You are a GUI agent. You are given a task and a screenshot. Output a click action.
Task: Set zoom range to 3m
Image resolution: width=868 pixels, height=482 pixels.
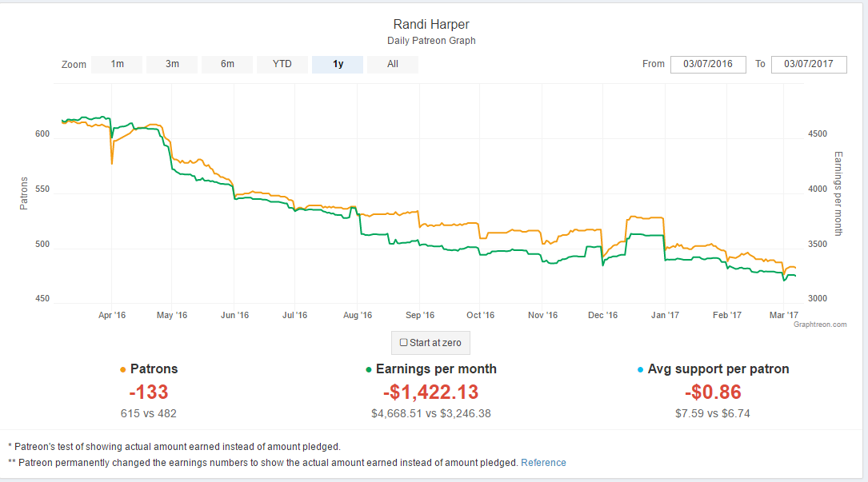(172, 64)
